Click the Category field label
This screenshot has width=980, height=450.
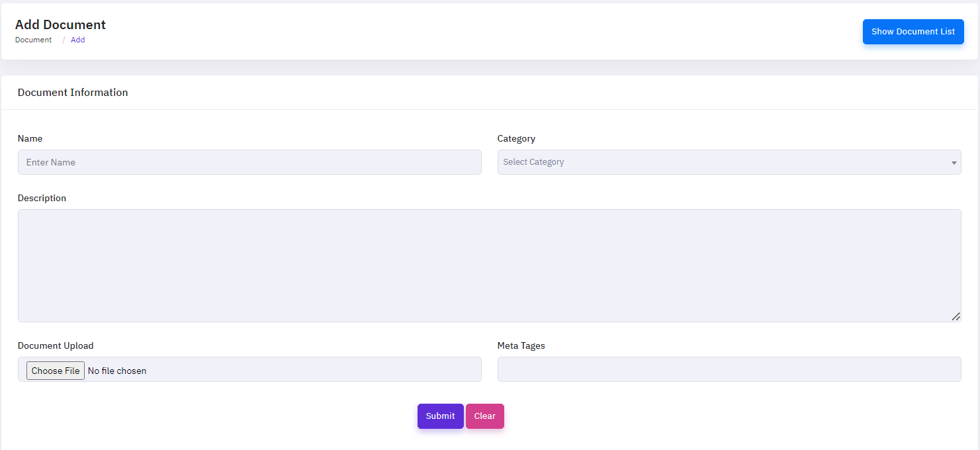click(516, 138)
